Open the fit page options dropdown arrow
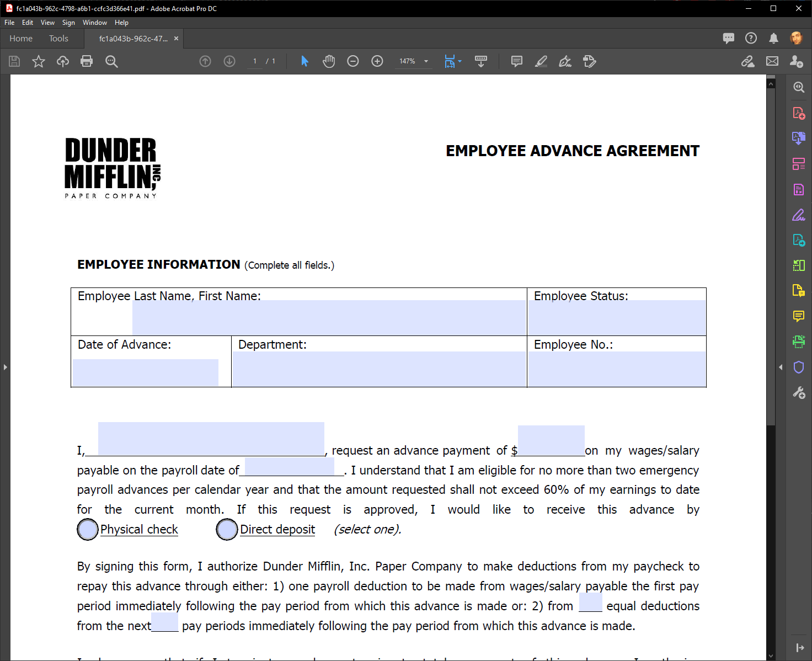Screen dimensions: 812x661 [x=460, y=61]
